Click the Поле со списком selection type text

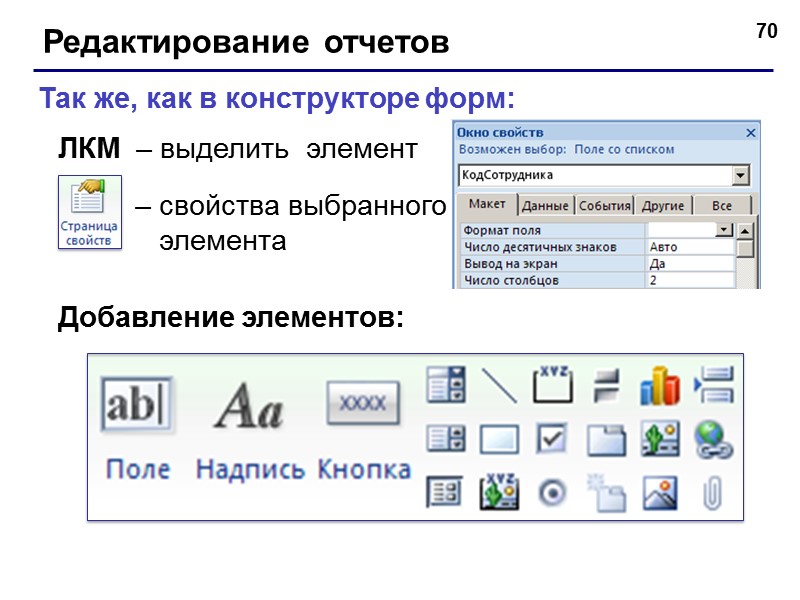[624, 149]
